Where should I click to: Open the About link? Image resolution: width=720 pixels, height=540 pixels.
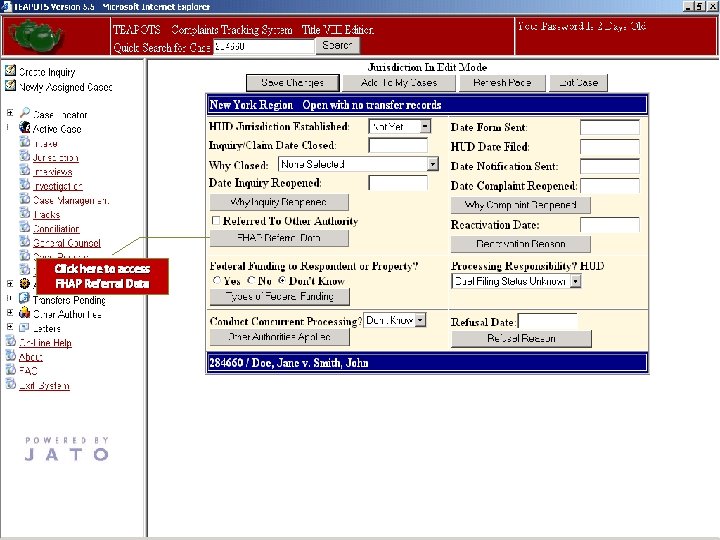point(30,357)
